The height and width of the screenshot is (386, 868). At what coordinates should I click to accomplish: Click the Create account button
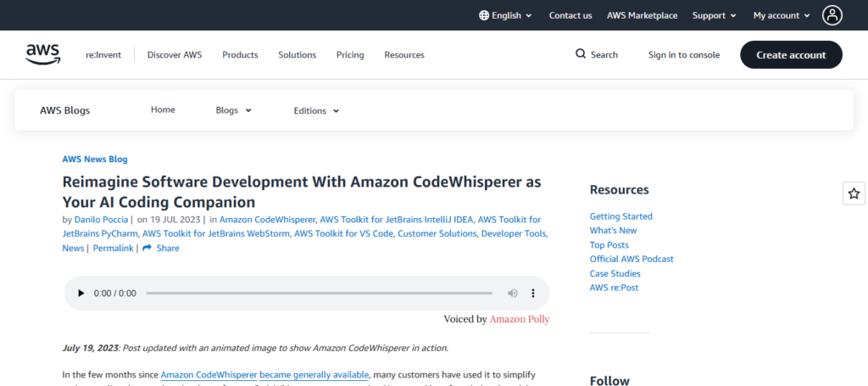791,55
